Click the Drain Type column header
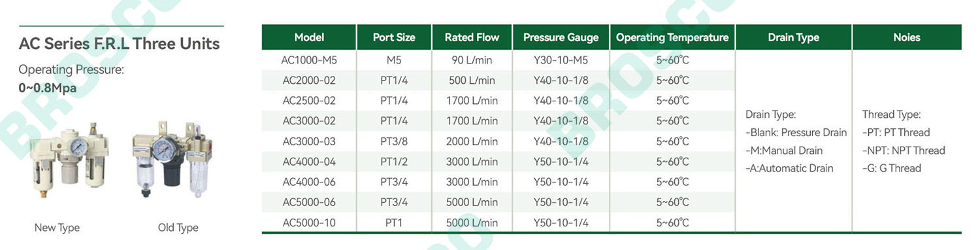Screen dimensions: 980x250 (x=794, y=37)
